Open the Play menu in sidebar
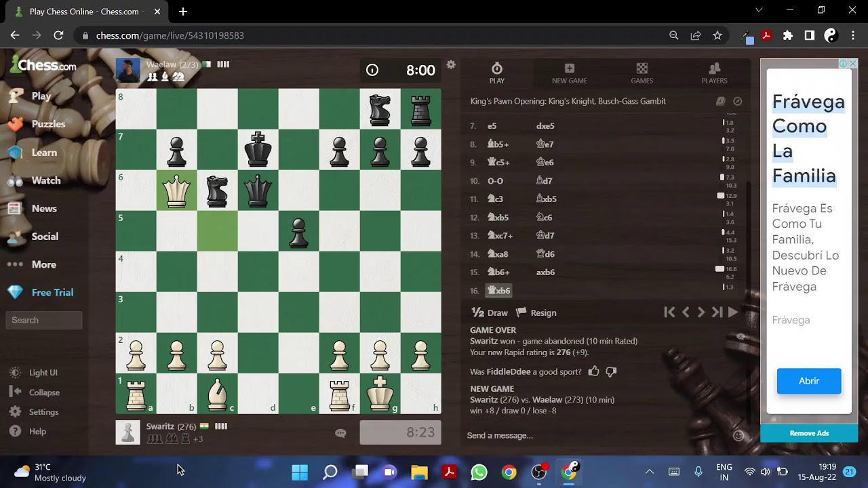868x488 pixels. point(30,96)
